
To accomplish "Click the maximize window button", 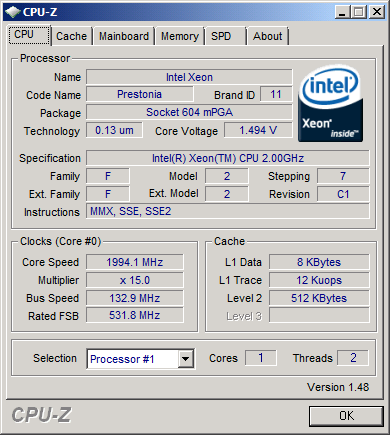I will (x=359, y=12).
